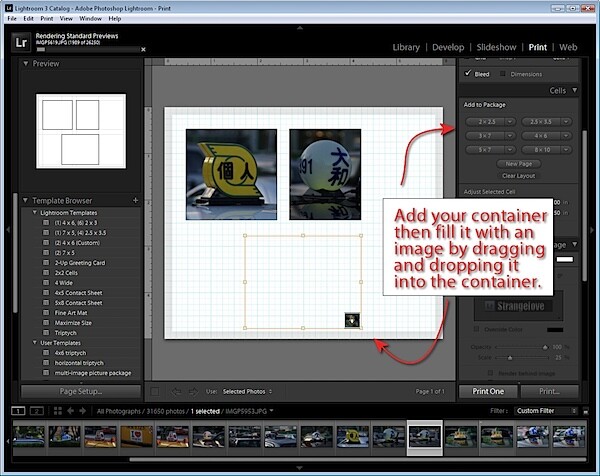The image size is (600, 476).
Task: Enable the Dimensions checkbox
Action: 503,73
